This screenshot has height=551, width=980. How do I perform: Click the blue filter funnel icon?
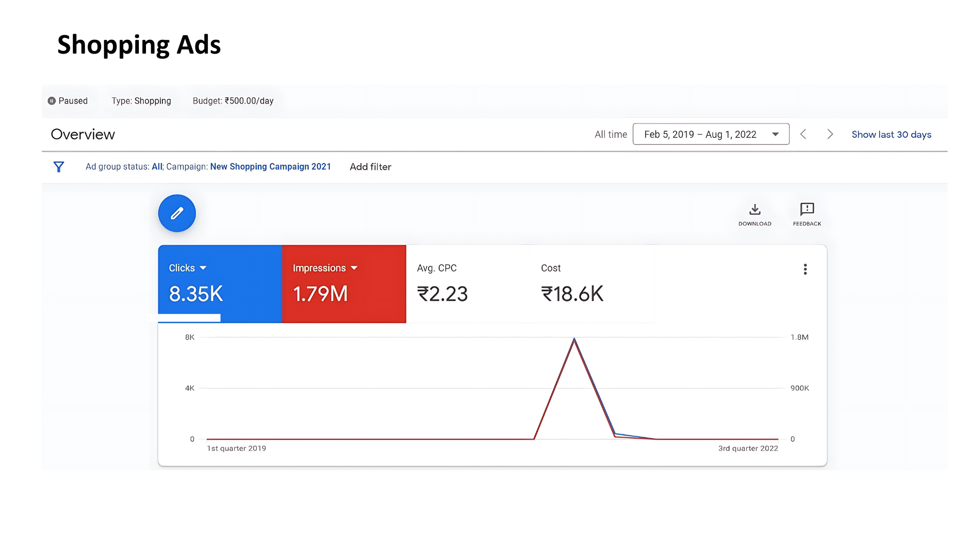pyautogui.click(x=59, y=167)
